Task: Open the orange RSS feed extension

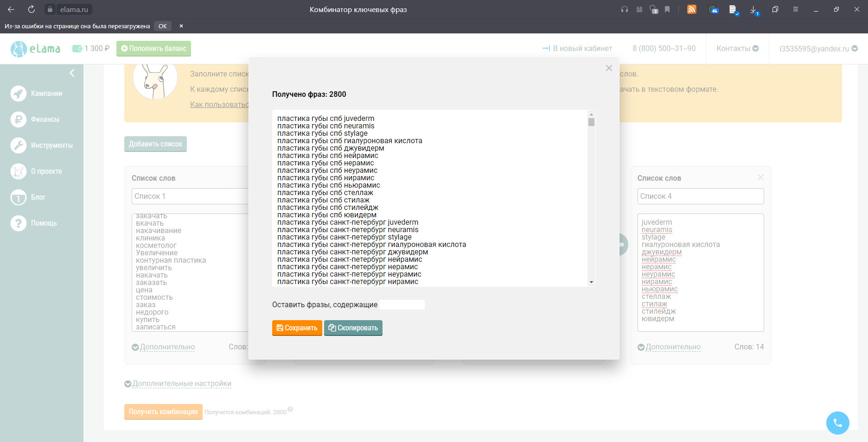Action: (x=692, y=9)
